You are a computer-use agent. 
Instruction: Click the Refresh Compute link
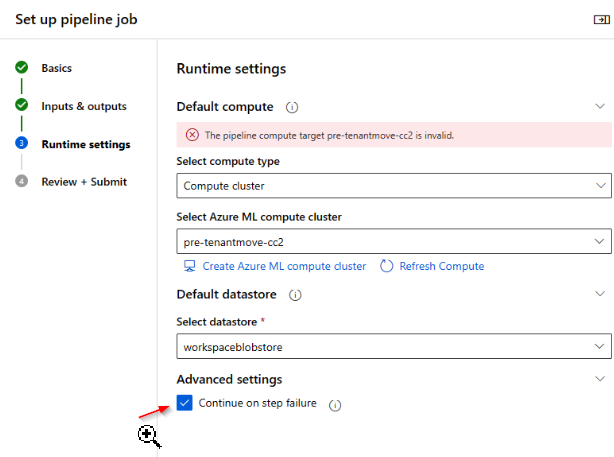coord(442,266)
